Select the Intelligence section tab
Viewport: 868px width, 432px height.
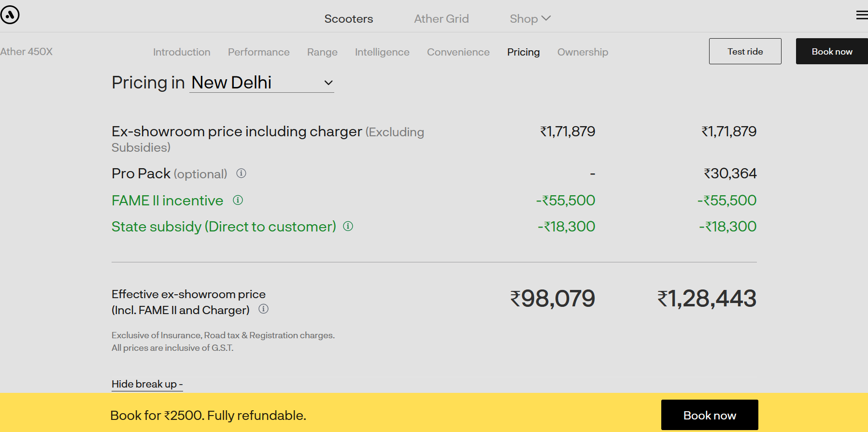382,52
